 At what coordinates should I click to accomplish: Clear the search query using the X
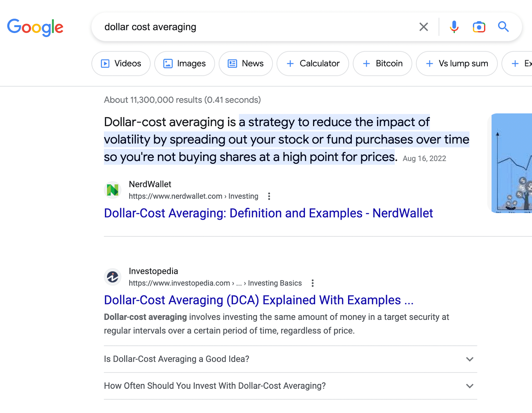(423, 27)
